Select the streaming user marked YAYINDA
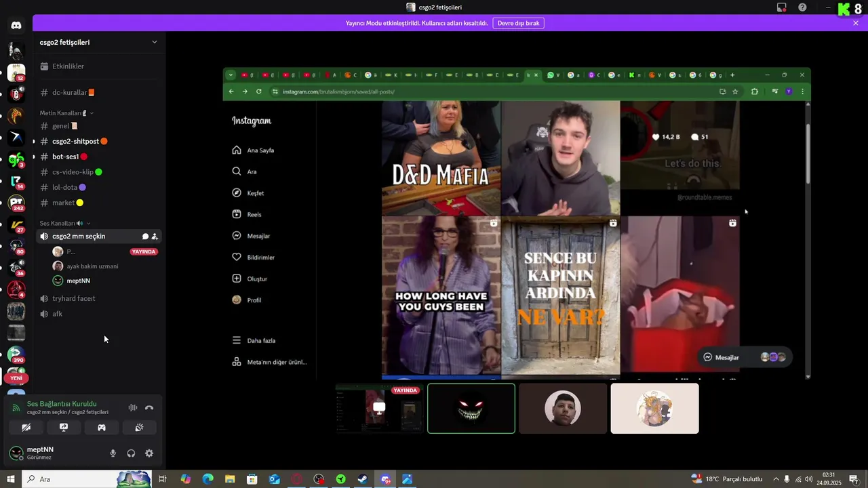Viewport: 868px width, 488px height. pos(105,251)
